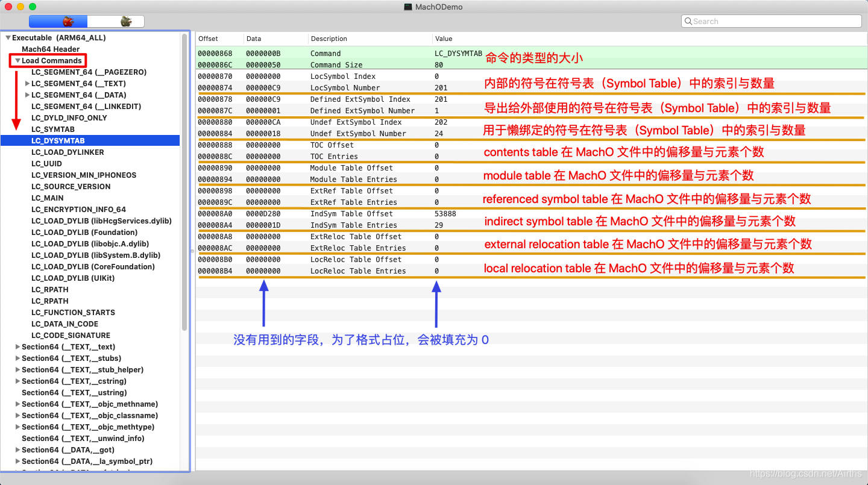Expand Section64 (__TEXT,__stub_helper) node

[x=17, y=370]
